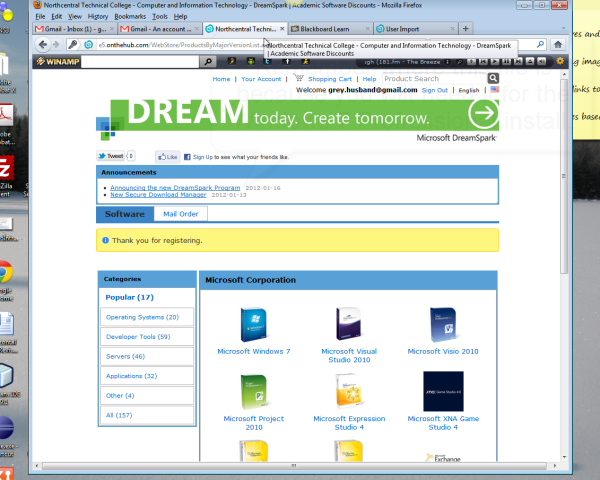Click the Facebook Like button
600x480 pixels.
167,157
